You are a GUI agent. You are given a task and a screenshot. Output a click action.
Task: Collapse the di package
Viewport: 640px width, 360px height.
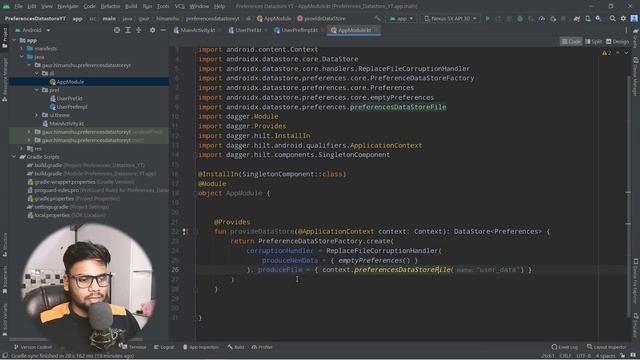point(36,73)
